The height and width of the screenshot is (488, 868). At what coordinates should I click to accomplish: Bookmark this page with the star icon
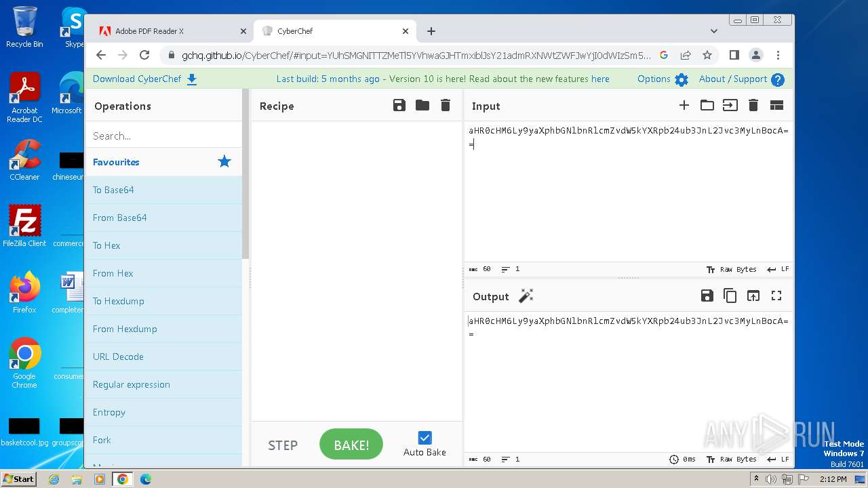click(707, 55)
